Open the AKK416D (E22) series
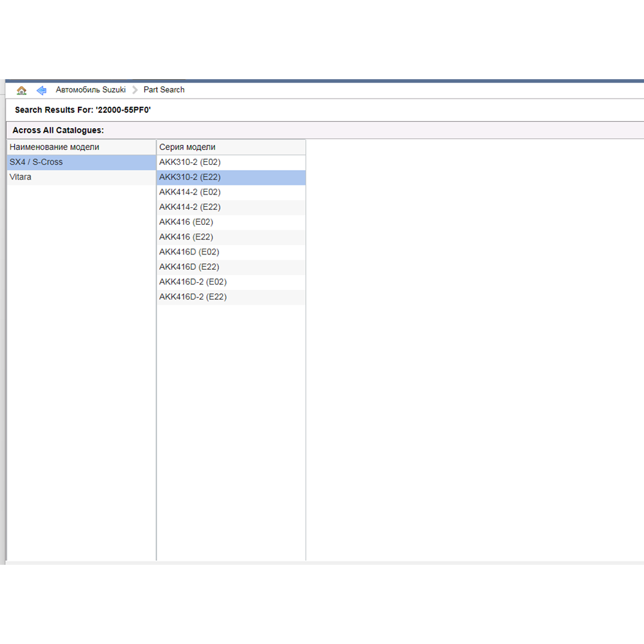Viewport: 644px width, 644px height. 231,267
